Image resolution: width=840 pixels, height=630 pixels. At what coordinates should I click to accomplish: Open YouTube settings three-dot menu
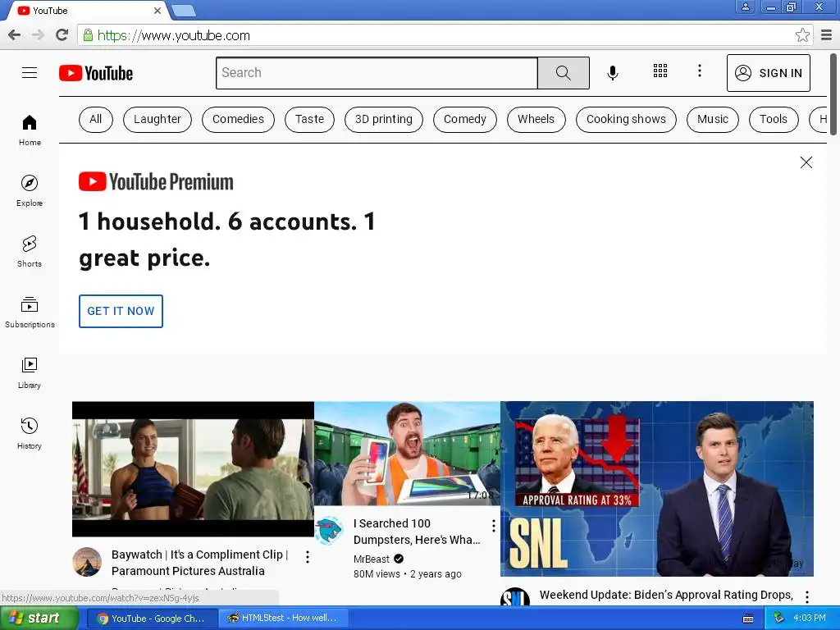pos(699,71)
